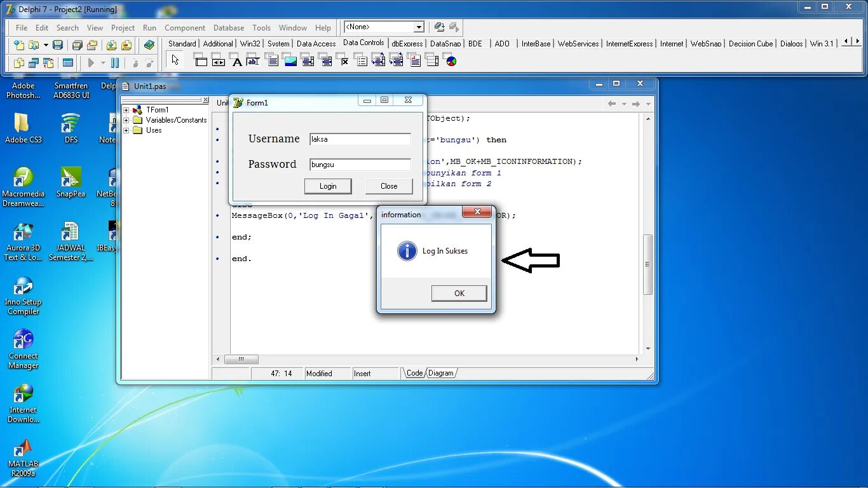Screen dimensions: 868x488
Task: Pause the running program
Action: click(x=115, y=63)
